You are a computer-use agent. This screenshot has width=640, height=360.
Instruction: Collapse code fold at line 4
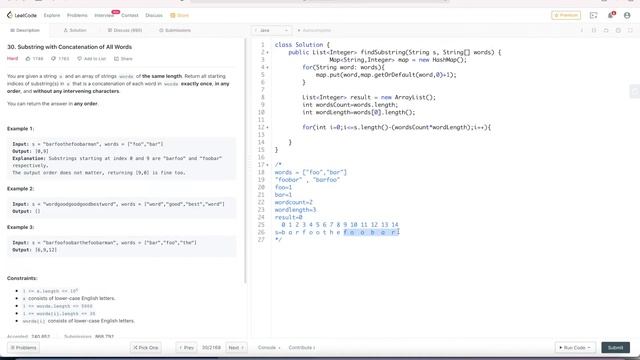pos(267,67)
